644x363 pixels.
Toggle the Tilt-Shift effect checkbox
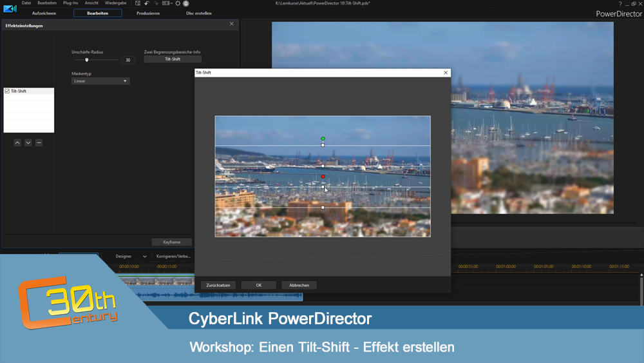7,91
